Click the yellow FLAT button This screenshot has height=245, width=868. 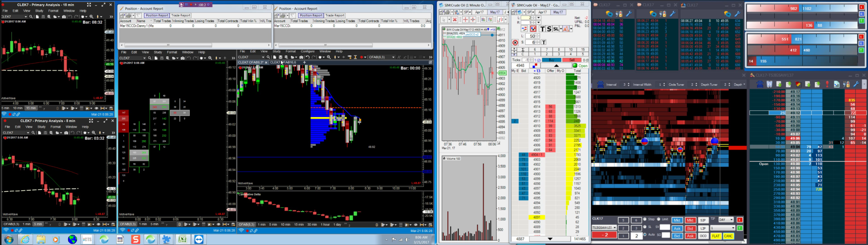point(716,236)
